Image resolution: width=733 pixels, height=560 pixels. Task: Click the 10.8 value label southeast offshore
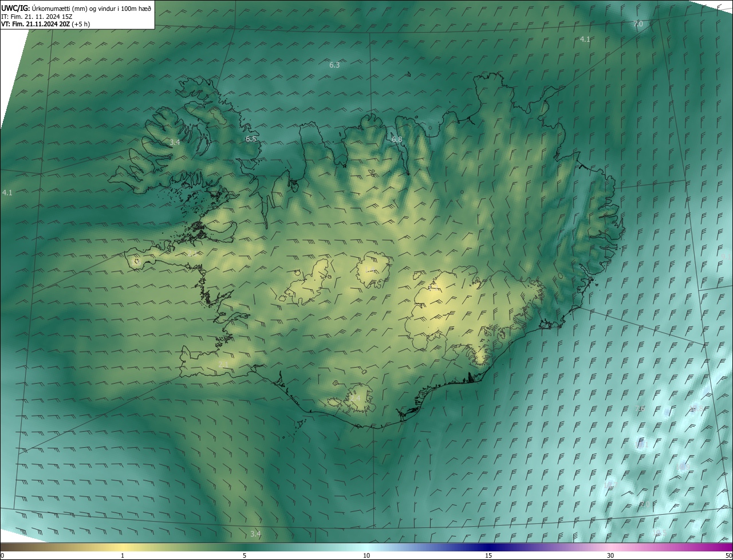click(696, 408)
